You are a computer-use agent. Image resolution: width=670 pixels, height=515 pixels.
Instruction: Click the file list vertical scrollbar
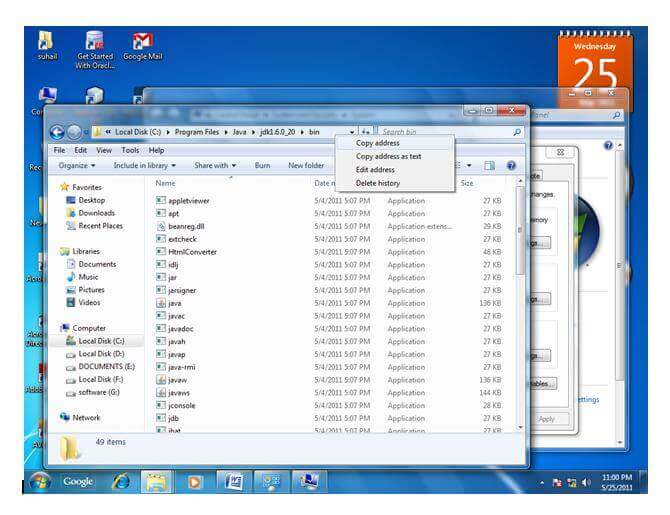[518, 300]
